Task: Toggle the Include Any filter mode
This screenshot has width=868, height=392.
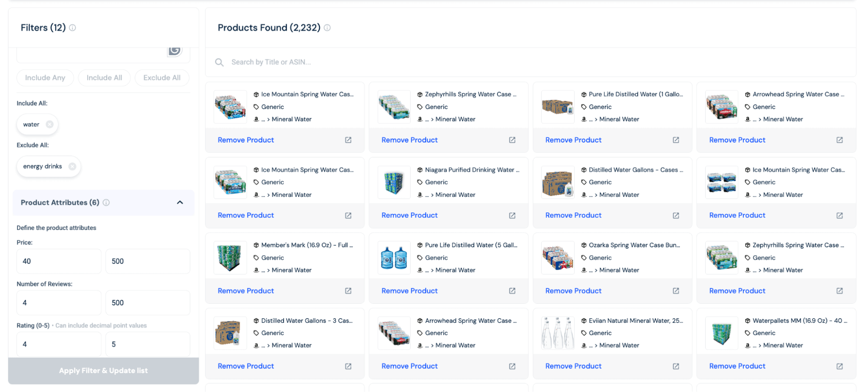Action: pyautogui.click(x=45, y=78)
